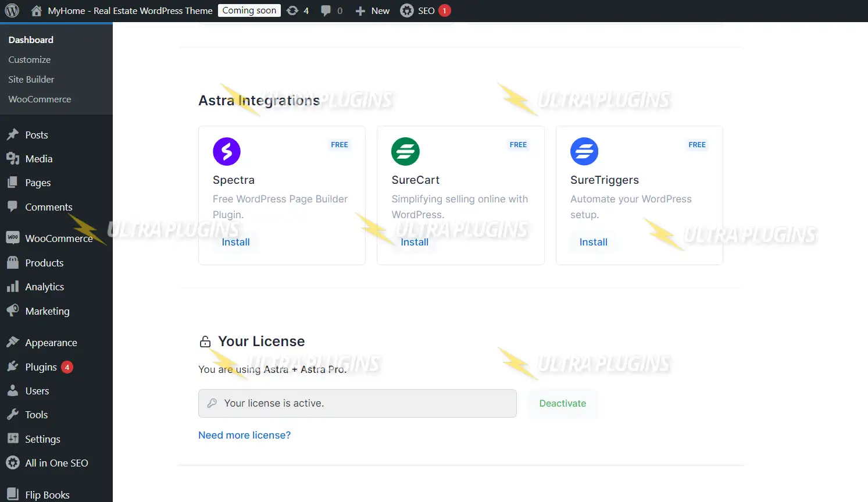Click the Appearance brush icon
The image size is (868, 502).
[x=13, y=342]
